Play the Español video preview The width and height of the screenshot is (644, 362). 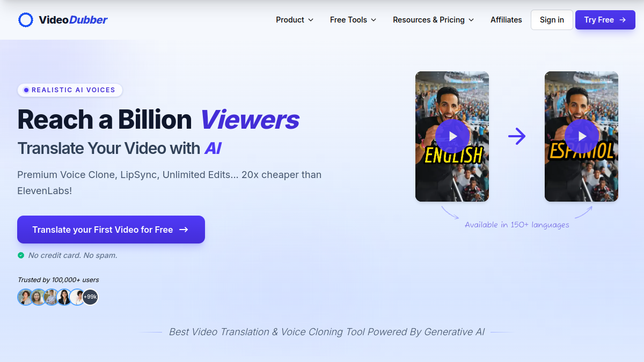point(582,136)
